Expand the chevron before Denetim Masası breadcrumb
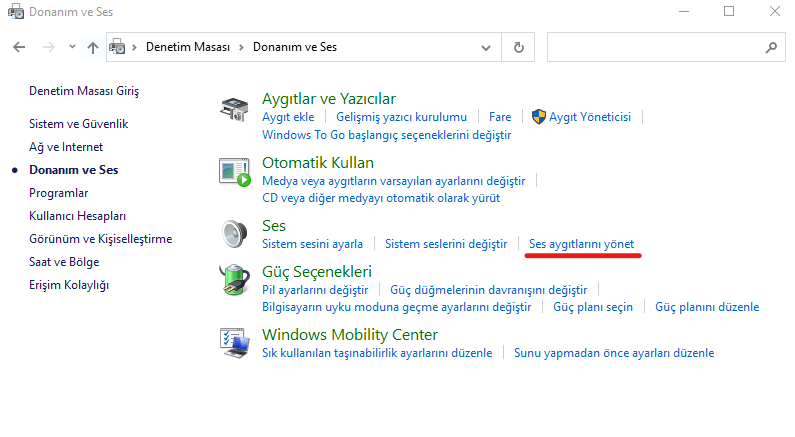This screenshot has height=437, width=795. (x=134, y=47)
